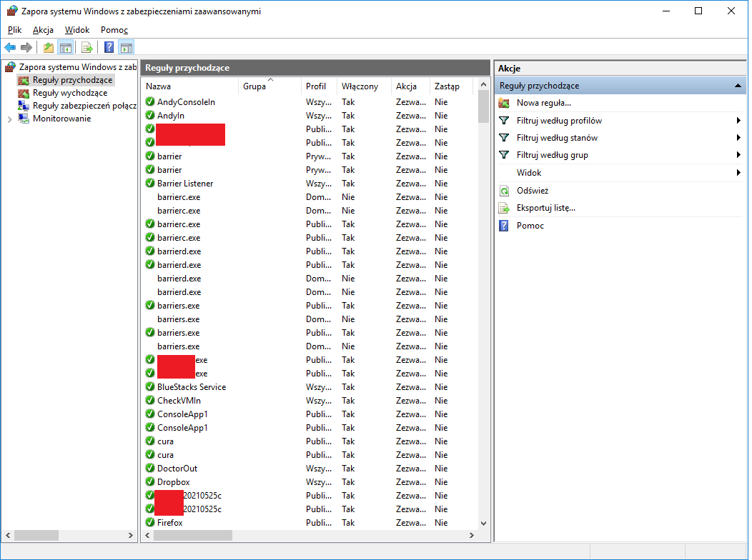Open the Pomoc menu in menu bar
752x560 pixels.
coord(114,30)
